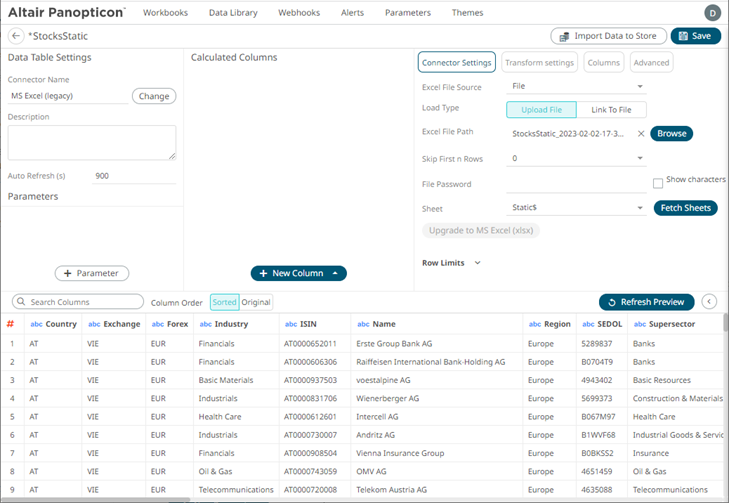The image size is (729, 503).
Task: Set Column Order to Original
Action: point(256,302)
